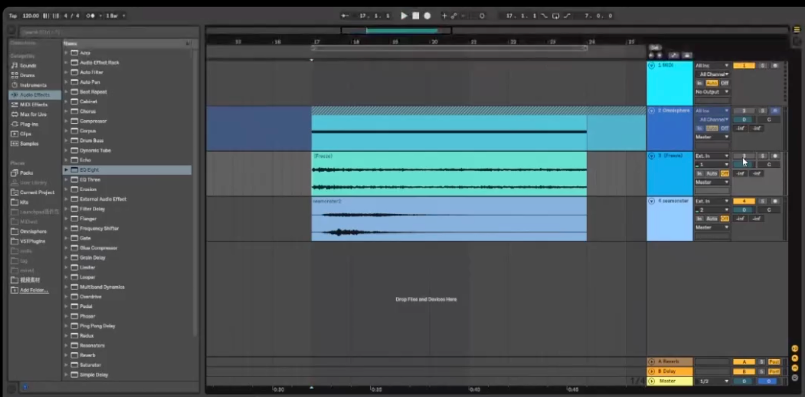This screenshot has width=806, height=398.
Task: Arm the 1 MIDI track for recording
Action: [775, 65]
